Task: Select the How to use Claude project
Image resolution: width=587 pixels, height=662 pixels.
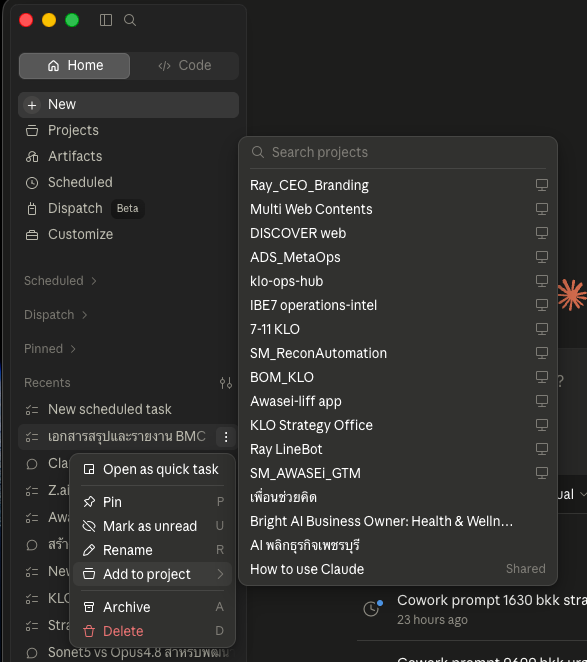Action: [x=398, y=570]
